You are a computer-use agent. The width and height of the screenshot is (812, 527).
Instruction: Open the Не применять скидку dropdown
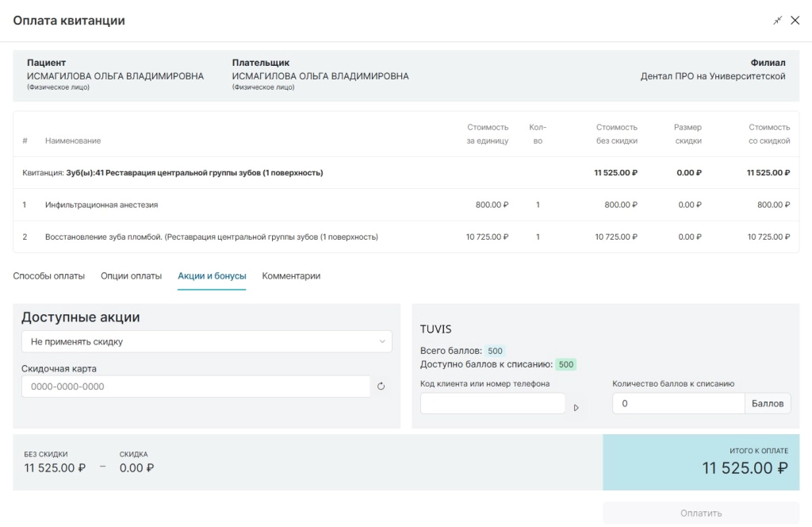pyautogui.click(x=207, y=341)
